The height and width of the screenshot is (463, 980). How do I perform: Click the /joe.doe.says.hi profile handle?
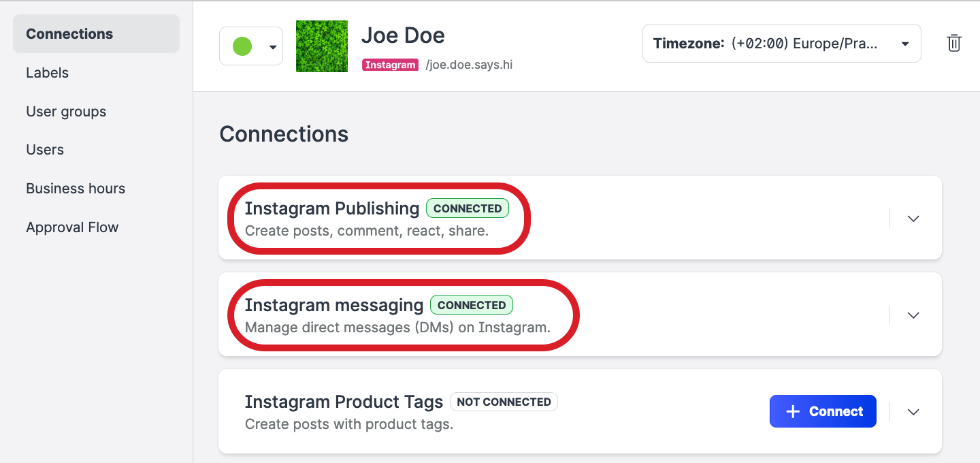coord(469,65)
